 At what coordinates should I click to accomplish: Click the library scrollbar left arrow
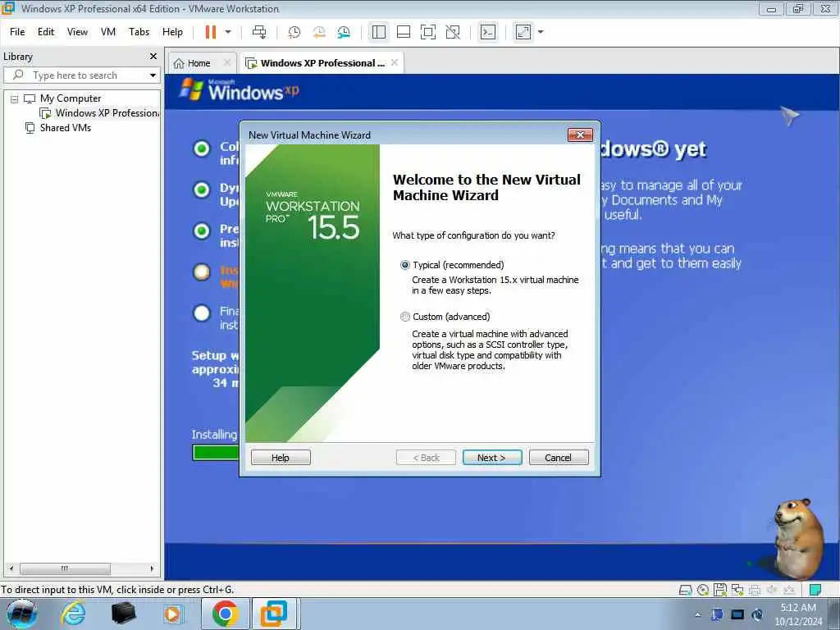coord(11,568)
